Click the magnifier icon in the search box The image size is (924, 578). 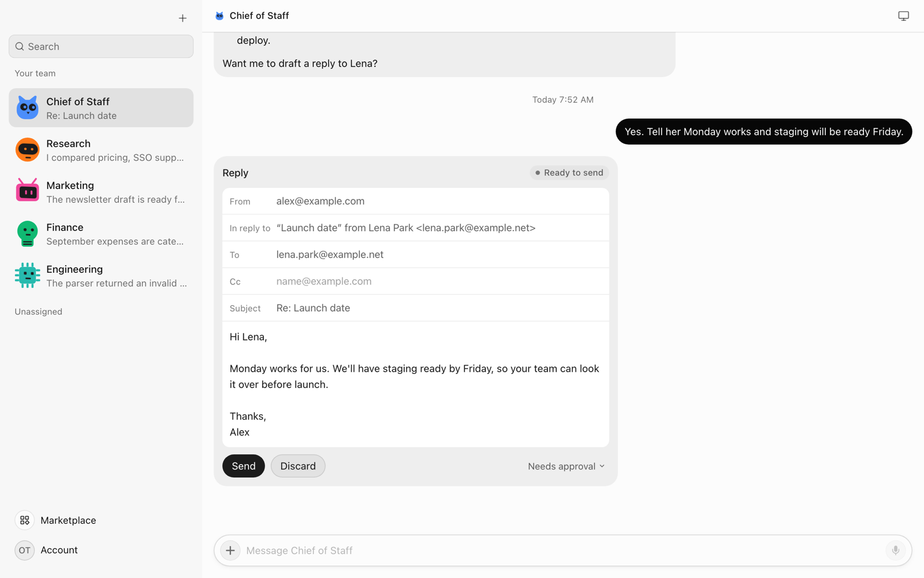pyautogui.click(x=20, y=46)
